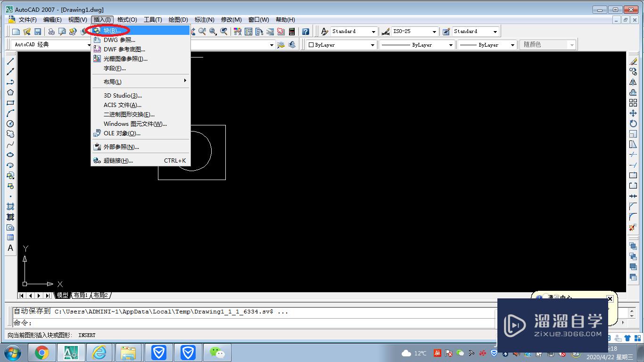Switch to the 模型 tab

[x=62, y=295]
